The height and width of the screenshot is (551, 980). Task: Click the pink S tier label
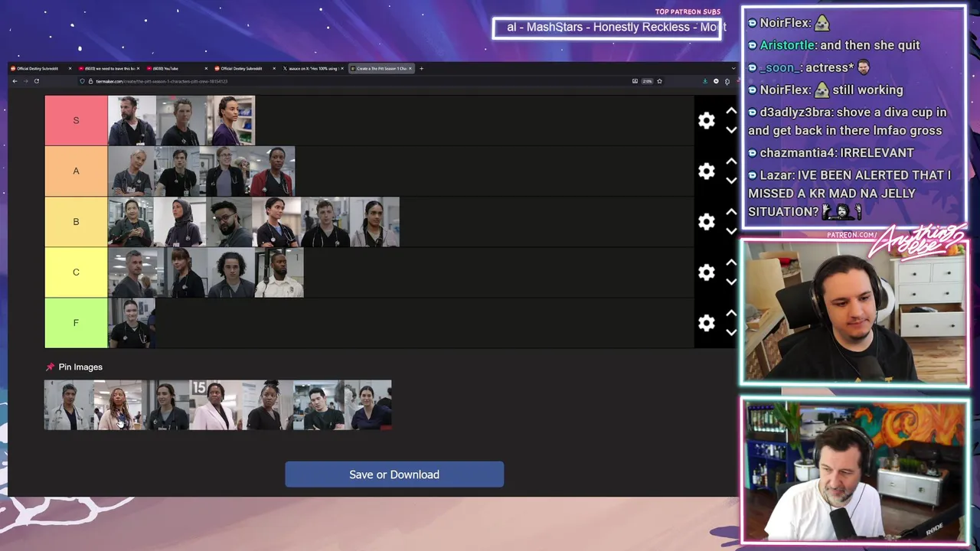[x=76, y=120]
